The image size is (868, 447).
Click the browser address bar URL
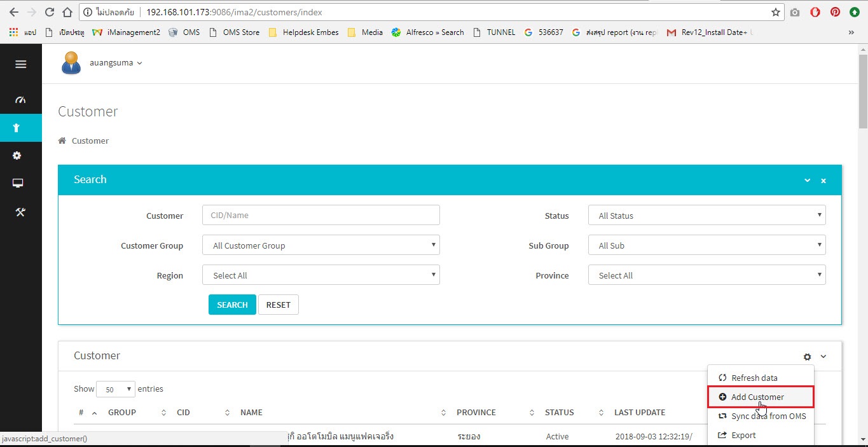coord(234,12)
